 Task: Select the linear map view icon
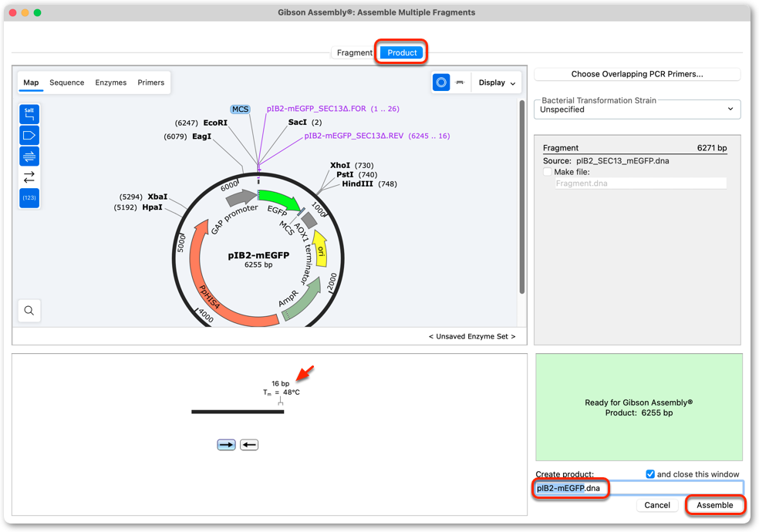click(x=460, y=82)
